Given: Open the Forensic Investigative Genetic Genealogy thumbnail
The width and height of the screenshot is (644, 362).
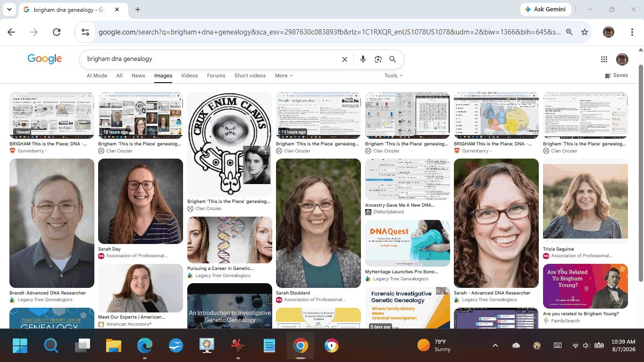Looking at the screenshot, I should coord(408,308).
